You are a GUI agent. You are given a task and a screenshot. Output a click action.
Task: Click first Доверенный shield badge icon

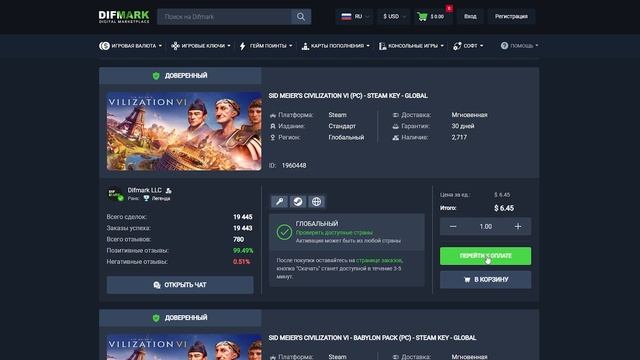pos(156,76)
